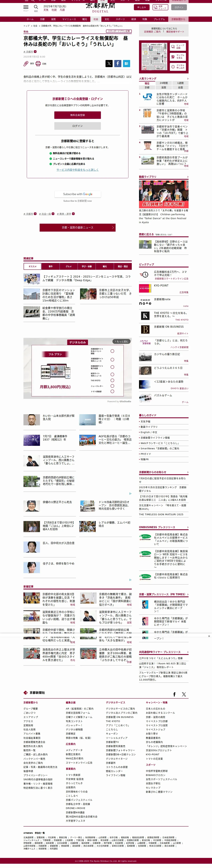The image size is (212, 868).
Task: Click gray ログイン button in register box
Action: pos(77,126)
